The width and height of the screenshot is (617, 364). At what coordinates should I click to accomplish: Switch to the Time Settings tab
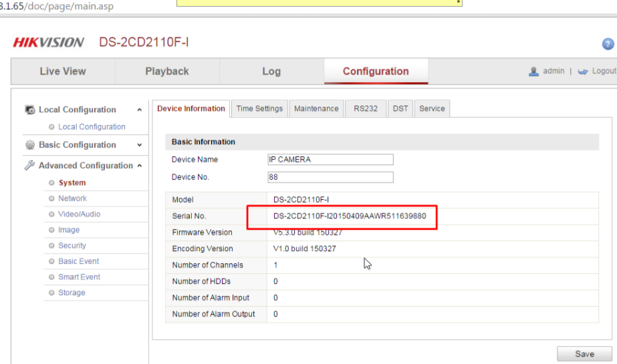point(259,109)
